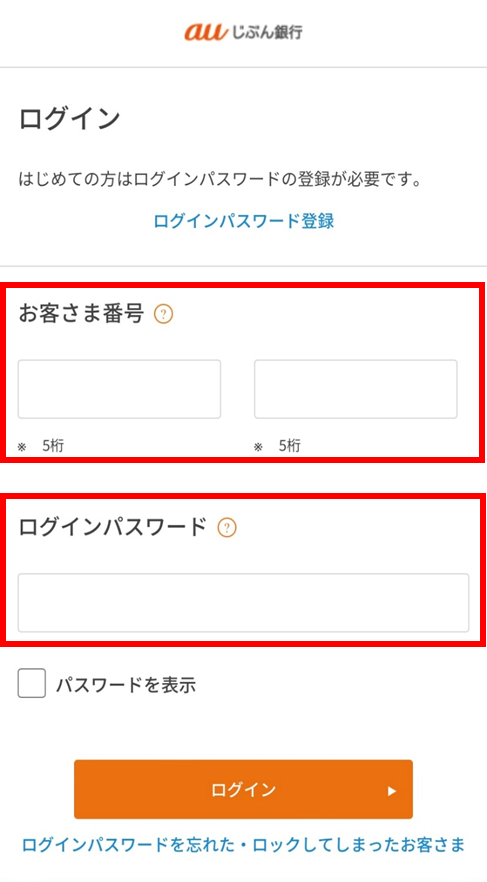Viewport: 487px width, 882px height.
Task: Click the au じぶん銀行 logo
Action: click(x=244, y=32)
